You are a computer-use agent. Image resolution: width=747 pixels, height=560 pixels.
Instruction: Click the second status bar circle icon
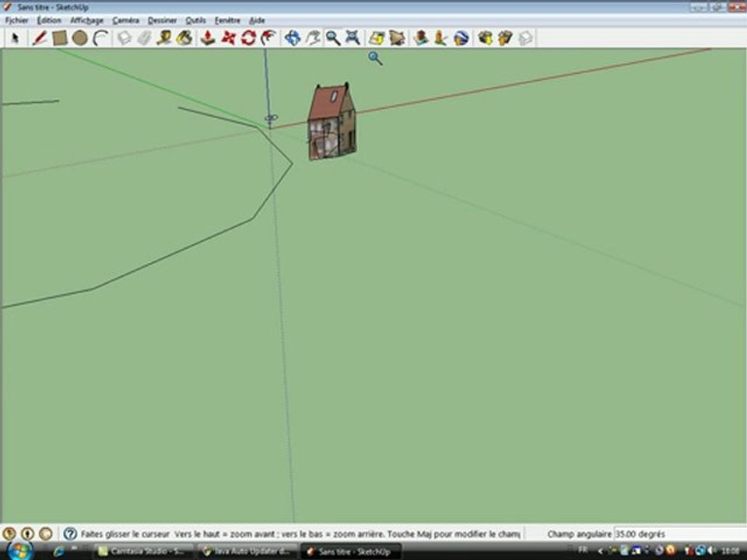[28, 534]
